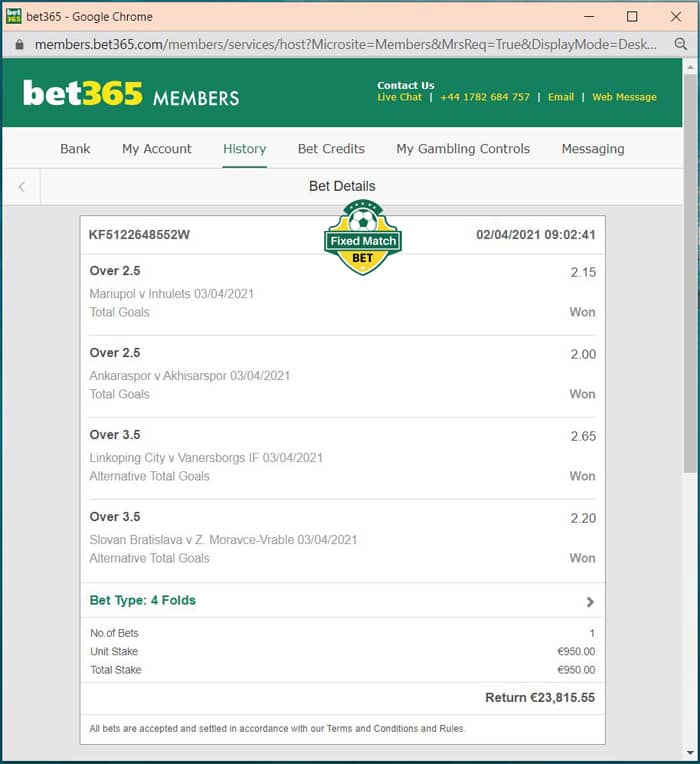Image resolution: width=700 pixels, height=764 pixels.
Task: Click the bet365 Members logo
Action: tap(131, 93)
